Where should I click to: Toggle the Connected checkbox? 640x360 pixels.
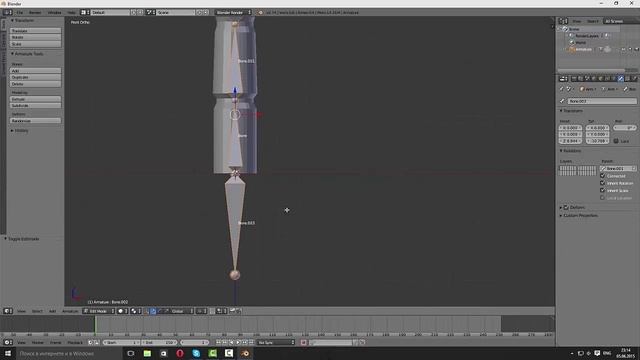click(602, 176)
